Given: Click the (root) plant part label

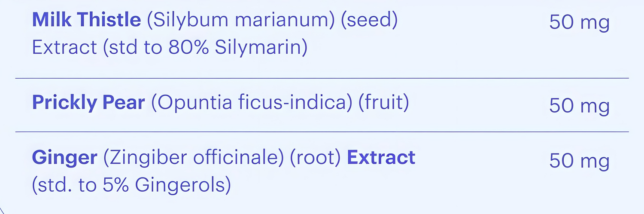Looking at the screenshot, I should [316, 158].
